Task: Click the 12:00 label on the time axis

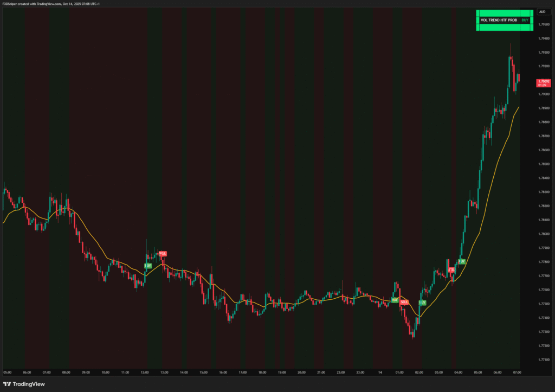Action: click(x=145, y=373)
